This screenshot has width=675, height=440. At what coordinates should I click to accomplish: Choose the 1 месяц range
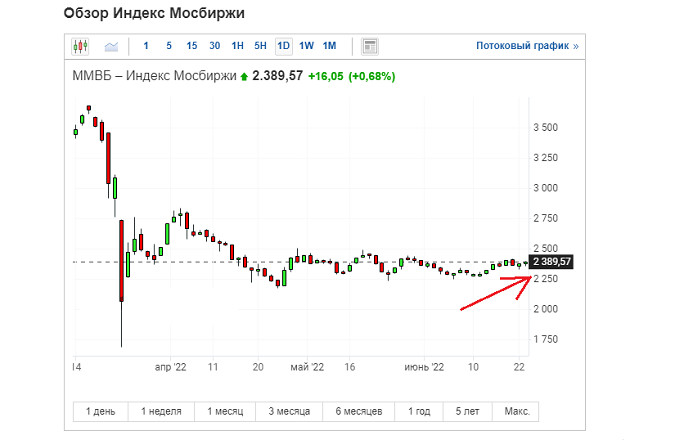(x=225, y=412)
